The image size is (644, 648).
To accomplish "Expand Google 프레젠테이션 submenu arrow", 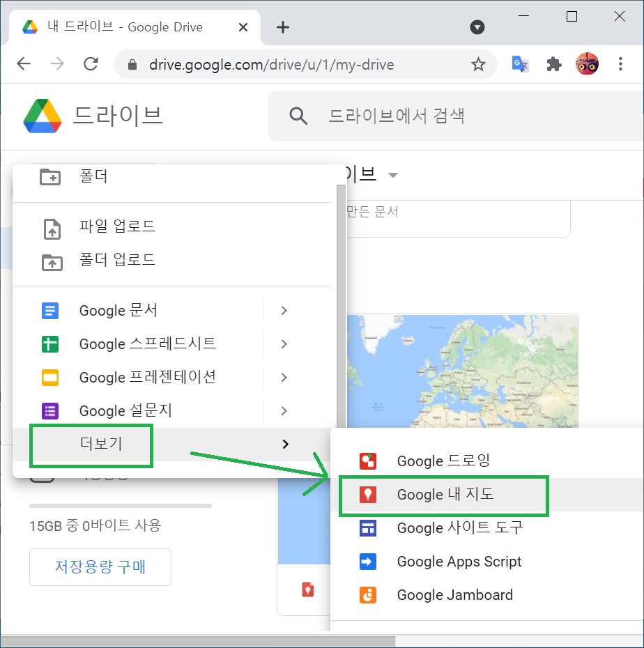I will (284, 378).
